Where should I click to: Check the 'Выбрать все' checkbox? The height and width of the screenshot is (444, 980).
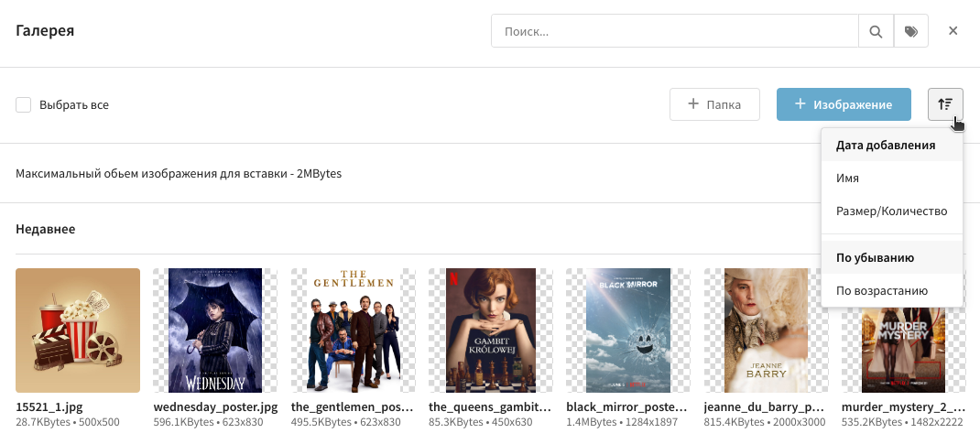coord(24,105)
